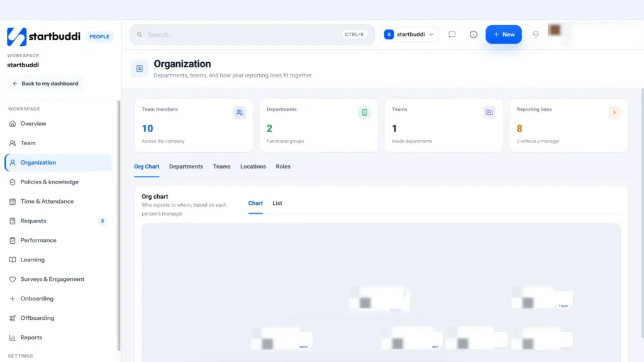Click the main page scrollbar
644x362 pixels.
pos(642,214)
